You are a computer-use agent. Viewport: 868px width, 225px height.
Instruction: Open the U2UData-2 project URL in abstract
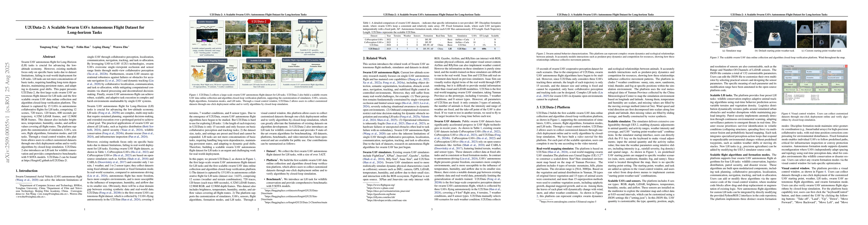point(46,160)
